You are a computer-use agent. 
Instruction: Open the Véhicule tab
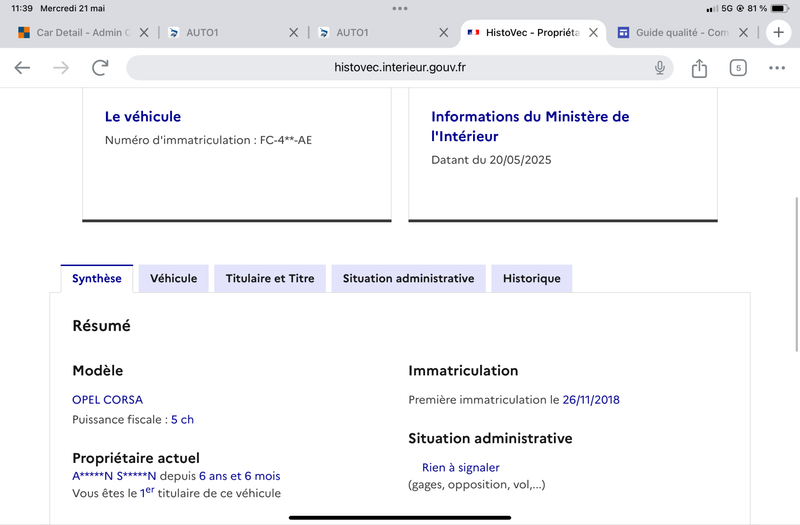coord(173,279)
